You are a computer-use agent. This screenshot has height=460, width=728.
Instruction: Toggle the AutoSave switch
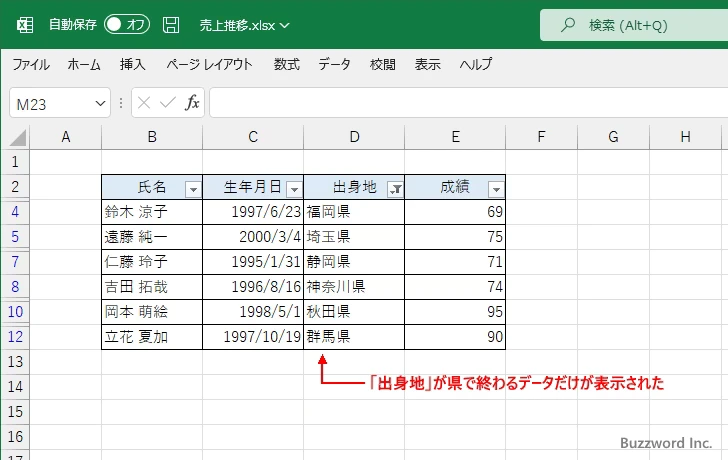pos(127,24)
